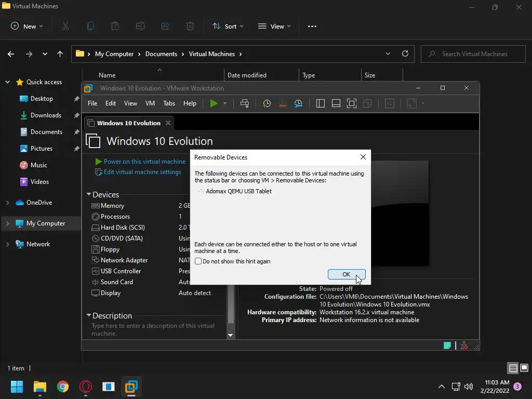This screenshot has width=532, height=399.
Task: Open Opera browser from taskbar
Action: tap(86, 387)
